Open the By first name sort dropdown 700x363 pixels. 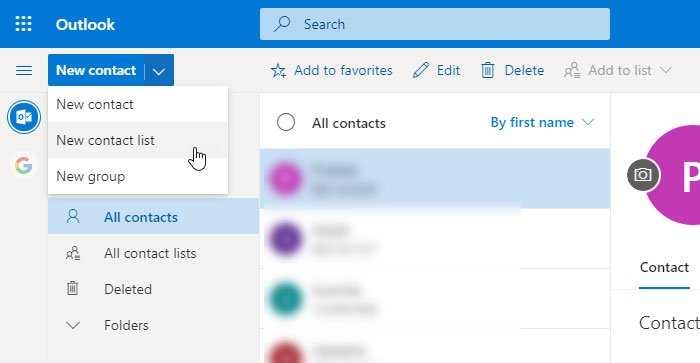542,122
